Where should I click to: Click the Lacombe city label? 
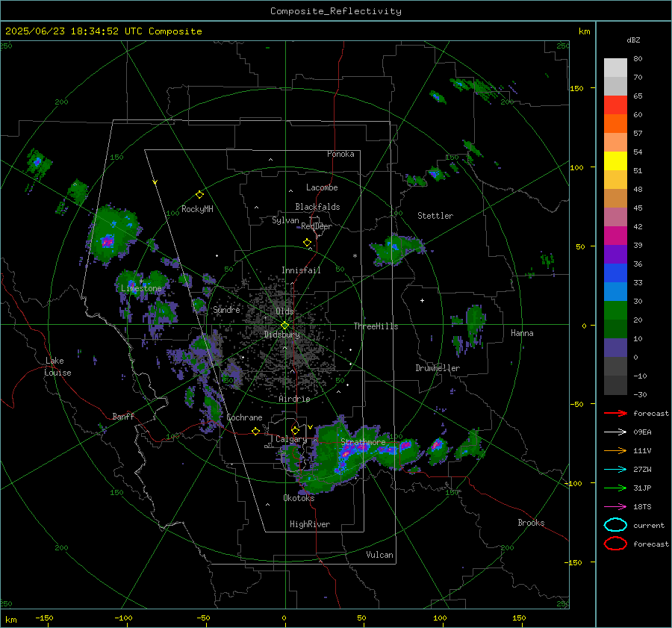tap(322, 187)
